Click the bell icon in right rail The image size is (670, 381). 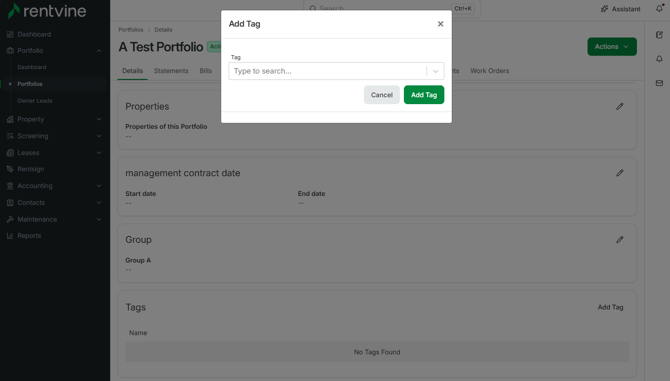(x=659, y=59)
